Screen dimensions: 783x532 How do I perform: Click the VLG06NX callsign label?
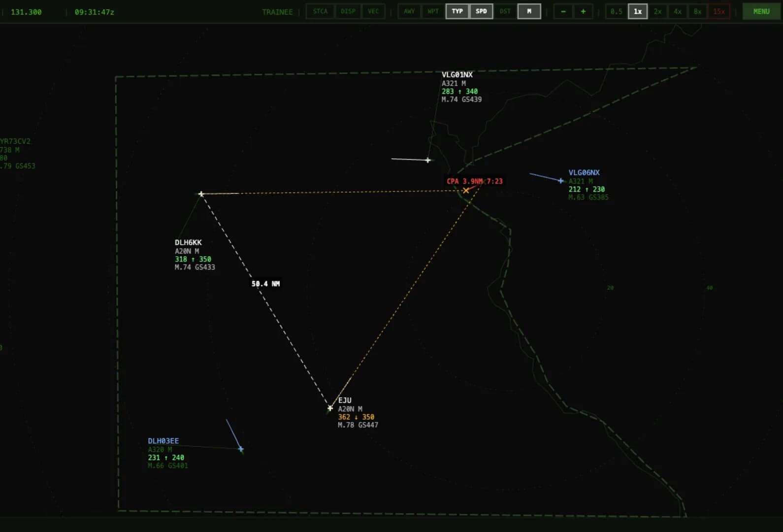584,173
